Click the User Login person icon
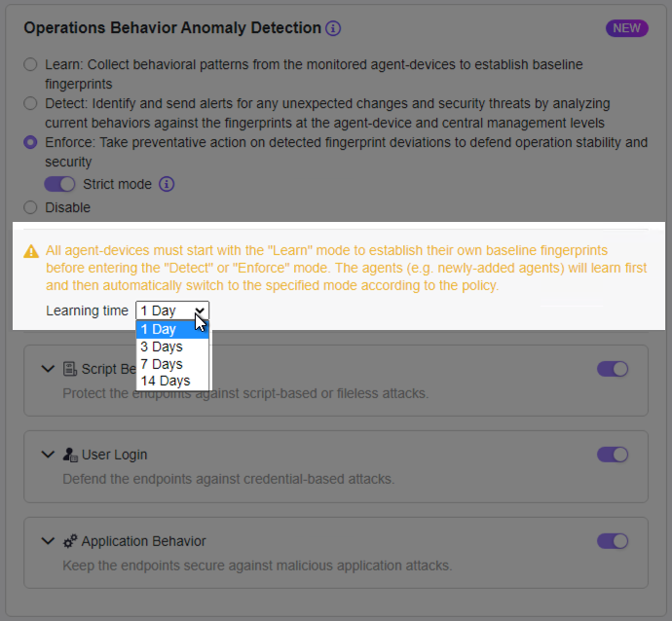Screen dimensions: 672x621 click(x=70, y=455)
